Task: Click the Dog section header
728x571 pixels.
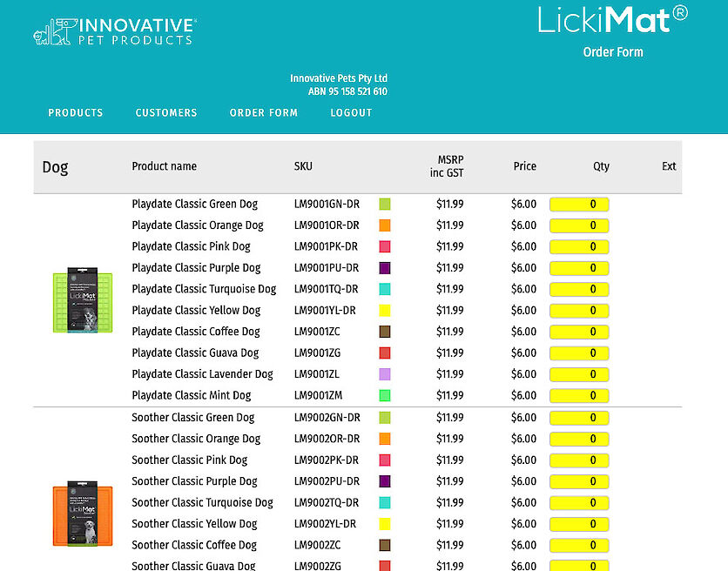Action: pyautogui.click(x=55, y=166)
